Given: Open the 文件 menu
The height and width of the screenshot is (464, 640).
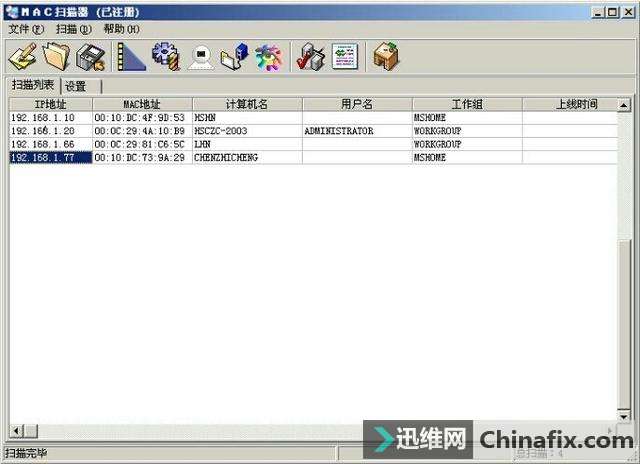Looking at the screenshot, I should [x=25, y=29].
